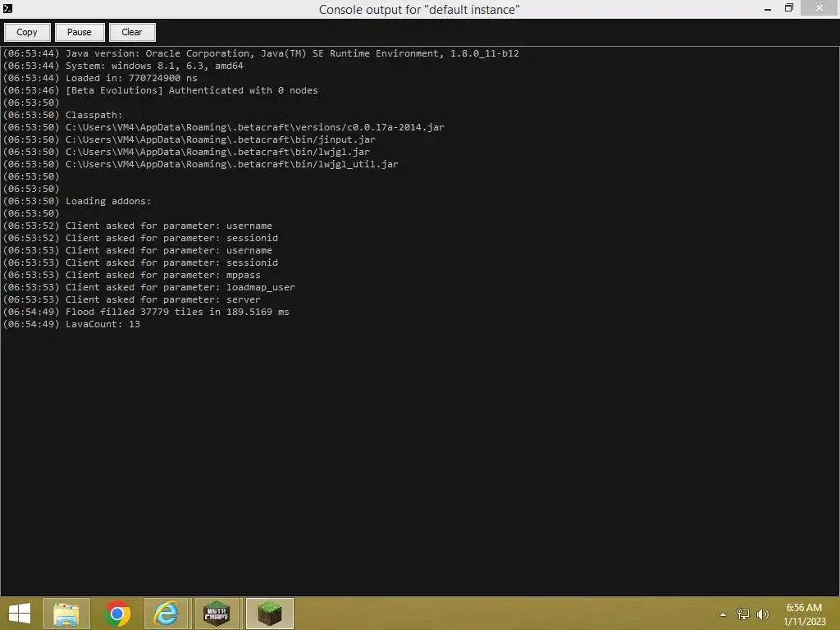Click the 'Flood filled 37779 tiles' line
The width and height of the screenshot is (840, 630).
tap(146, 313)
